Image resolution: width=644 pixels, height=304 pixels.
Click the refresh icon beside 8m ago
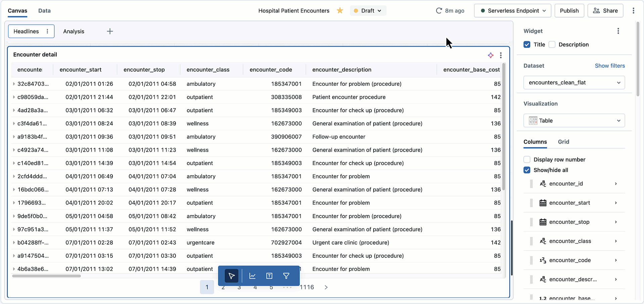tap(439, 11)
